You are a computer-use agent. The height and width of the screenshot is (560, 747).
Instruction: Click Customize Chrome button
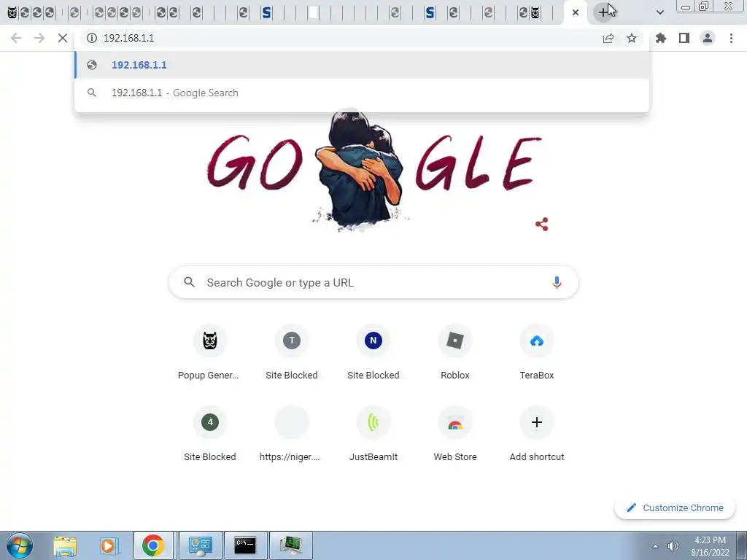point(675,507)
